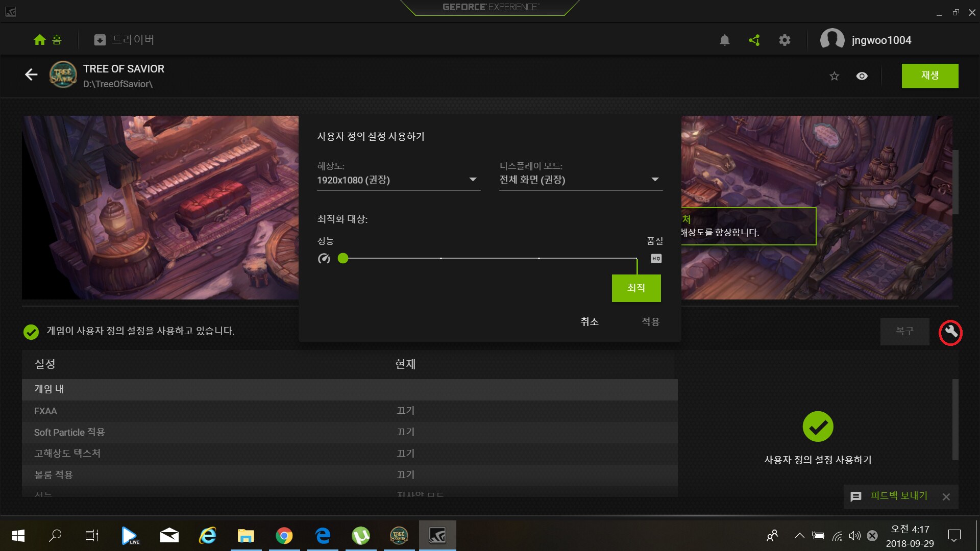Click the right game screenshot thumbnail
This screenshot has height=551, width=980.
[x=817, y=208]
